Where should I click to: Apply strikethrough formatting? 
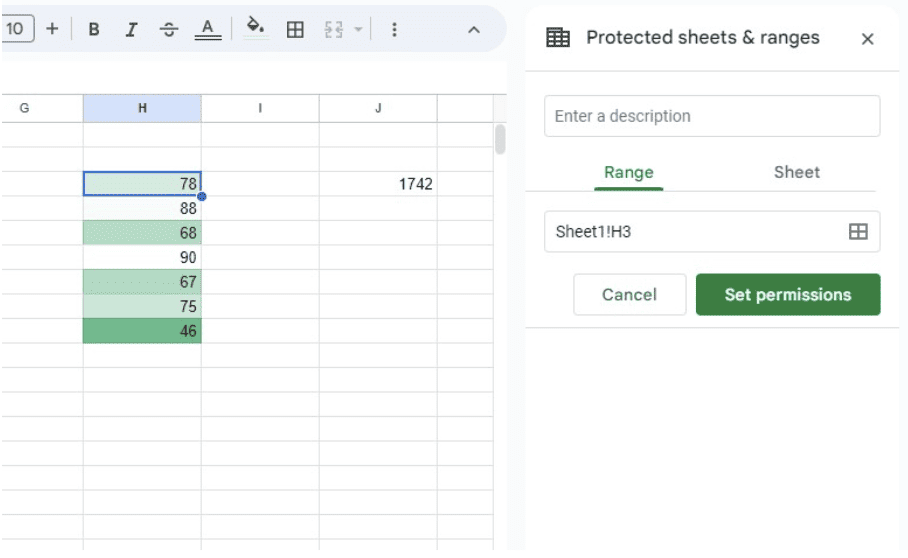point(169,30)
